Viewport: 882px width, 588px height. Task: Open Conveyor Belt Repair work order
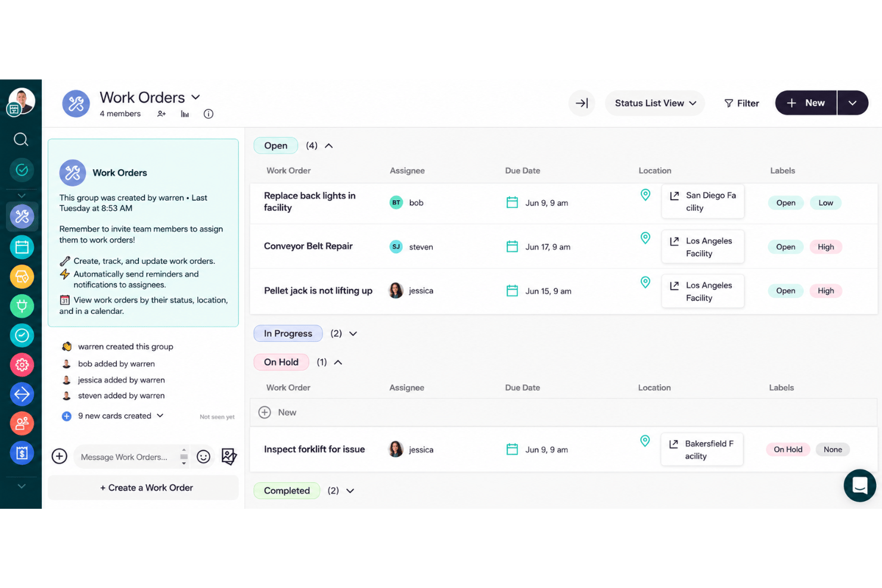[x=308, y=246]
